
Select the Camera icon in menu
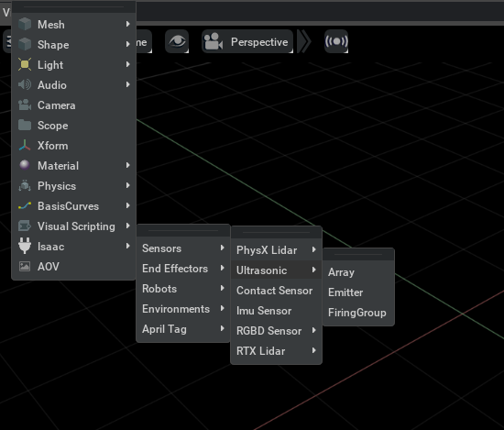25,105
